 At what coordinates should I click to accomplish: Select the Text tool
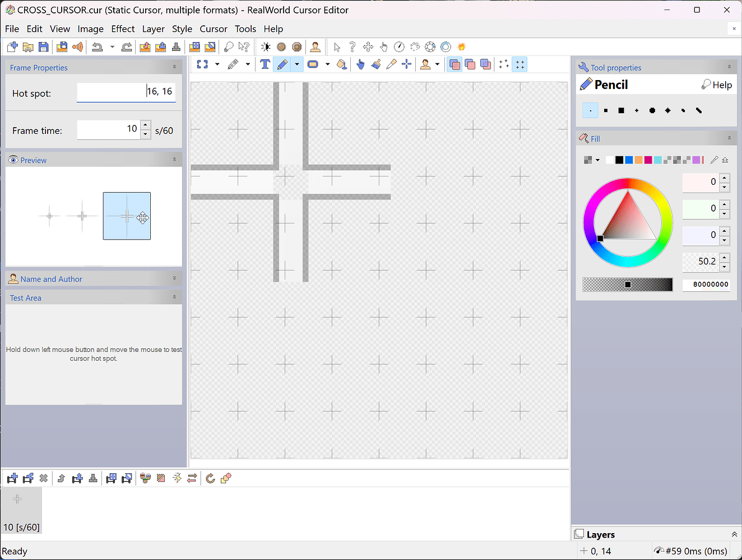265,64
